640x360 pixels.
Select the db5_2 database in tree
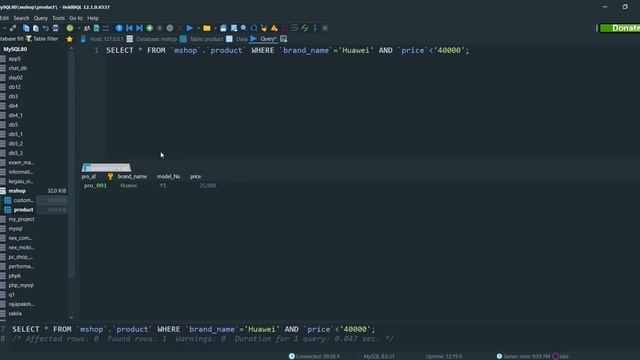[16, 144]
